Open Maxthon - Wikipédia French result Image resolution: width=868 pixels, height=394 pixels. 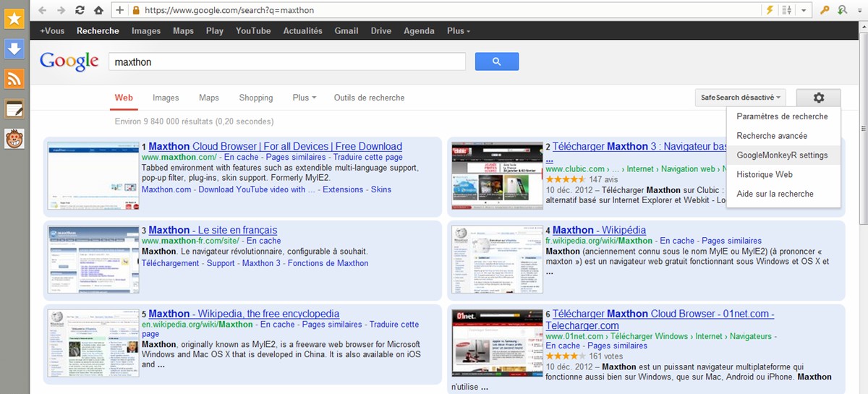coord(599,231)
